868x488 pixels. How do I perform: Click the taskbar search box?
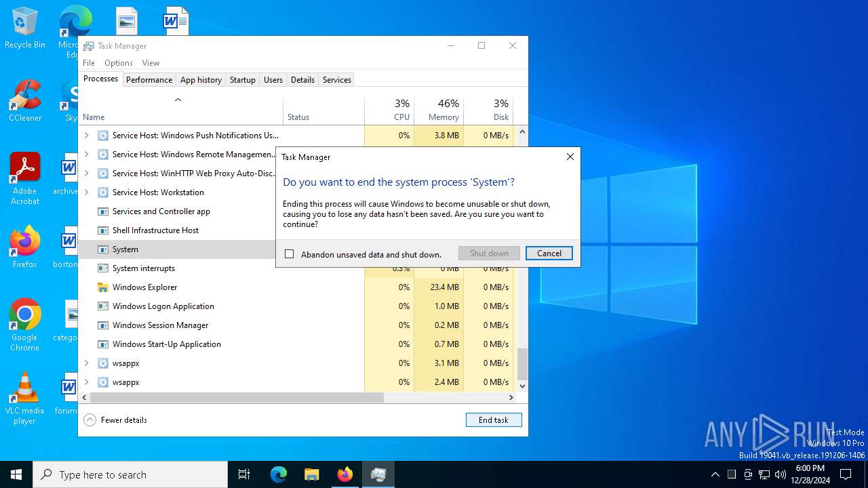click(x=130, y=474)
